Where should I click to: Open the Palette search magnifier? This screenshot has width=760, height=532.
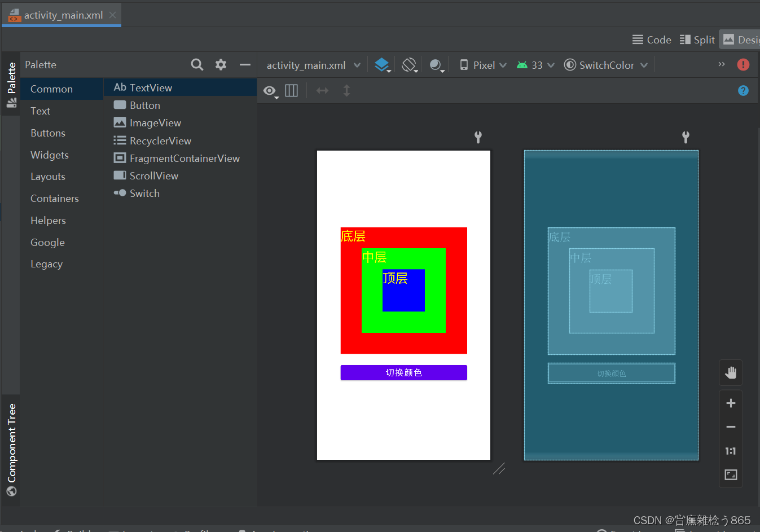tap(196, 64)
